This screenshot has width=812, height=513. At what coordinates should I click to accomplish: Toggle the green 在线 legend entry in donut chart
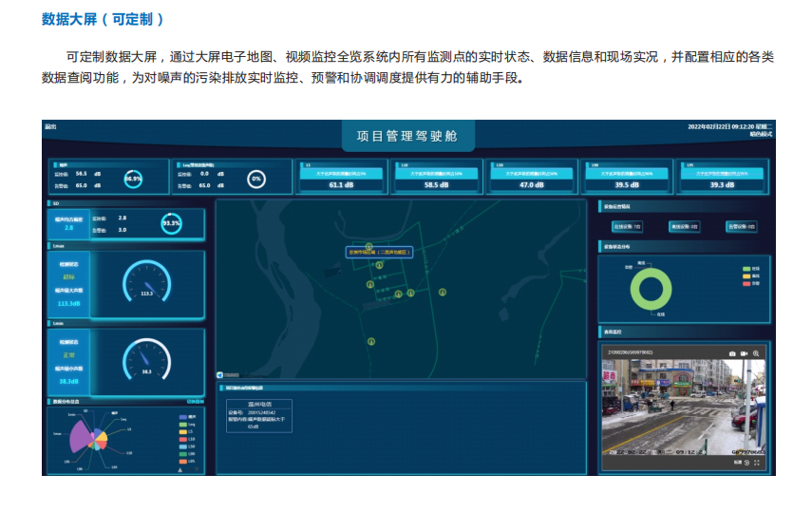(748, 269)
